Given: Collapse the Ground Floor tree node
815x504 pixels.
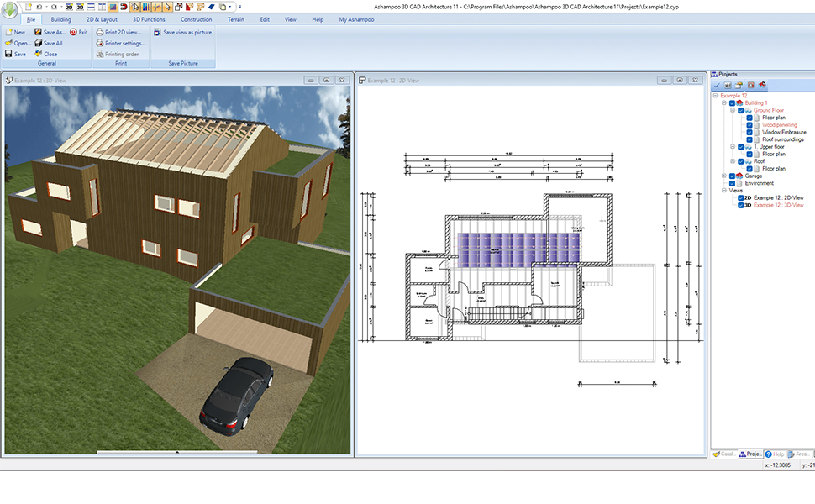Looking at the screenshot, I should coord(732,110).
